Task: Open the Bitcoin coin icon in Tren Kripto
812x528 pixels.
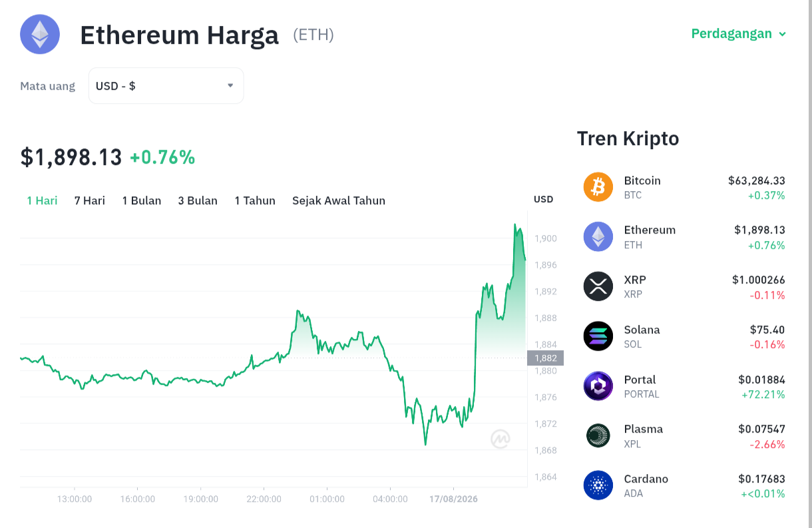Action: tap(598, 187)
